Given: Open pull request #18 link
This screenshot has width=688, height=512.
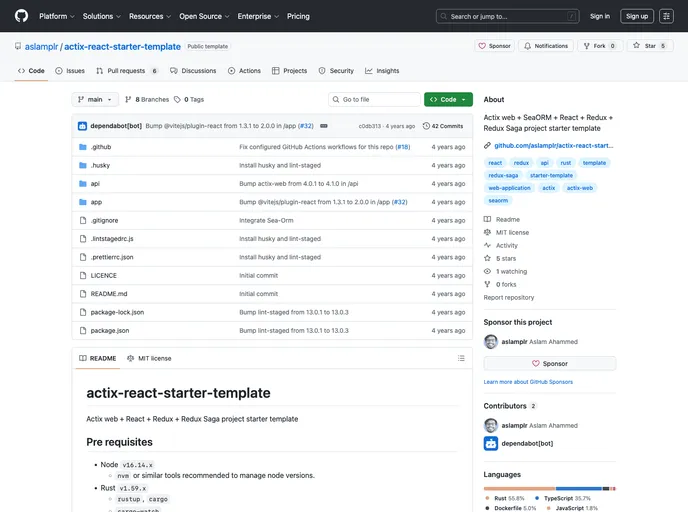Looking at the screenshot, I should [403, 147].
